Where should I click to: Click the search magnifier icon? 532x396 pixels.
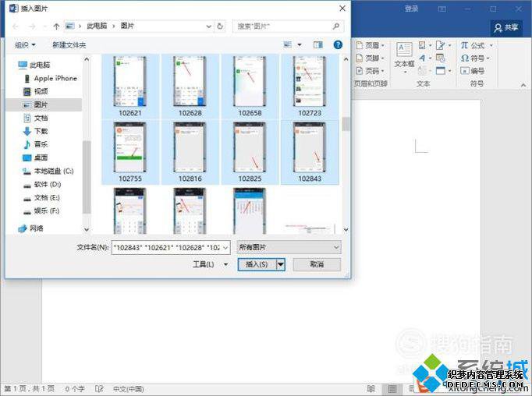point(336,26)
